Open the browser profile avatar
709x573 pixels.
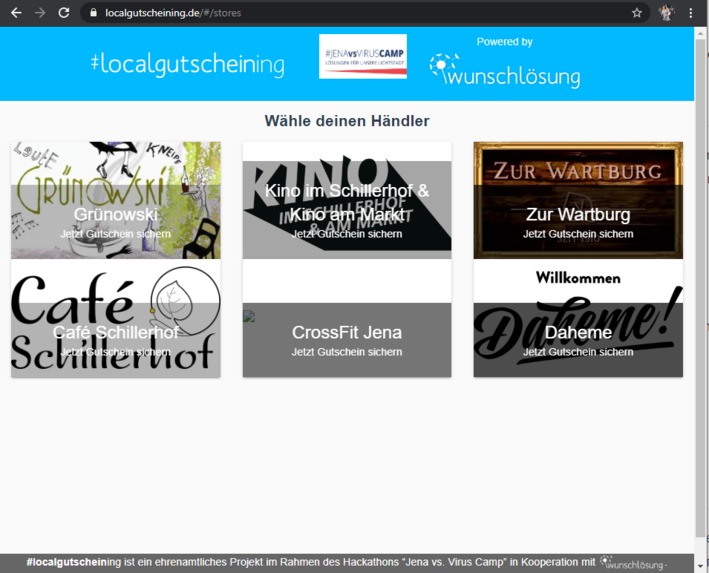[666, 13]
